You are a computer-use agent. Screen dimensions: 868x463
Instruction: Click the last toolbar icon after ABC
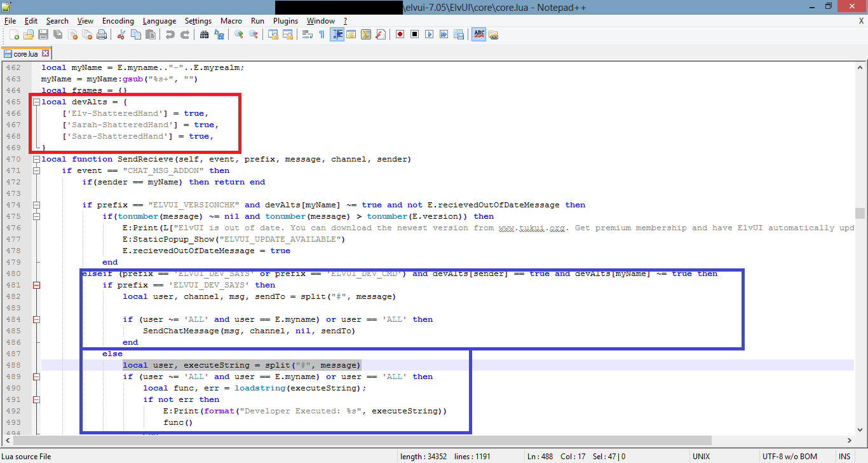point(493,34)
